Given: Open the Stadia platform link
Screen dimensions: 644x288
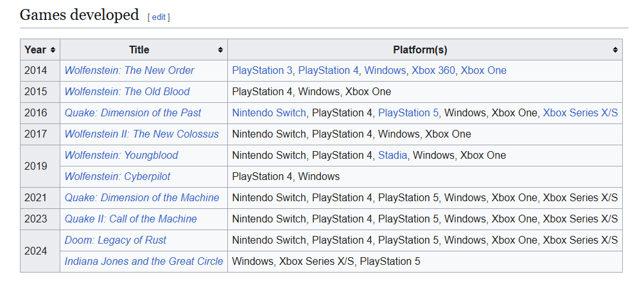Looking at the screenshot, I should click(x=392, y=155).
